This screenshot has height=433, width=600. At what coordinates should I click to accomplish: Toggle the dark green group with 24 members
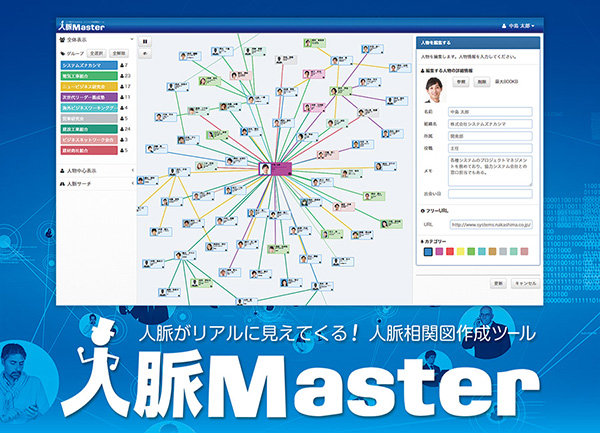pos(89,129)
